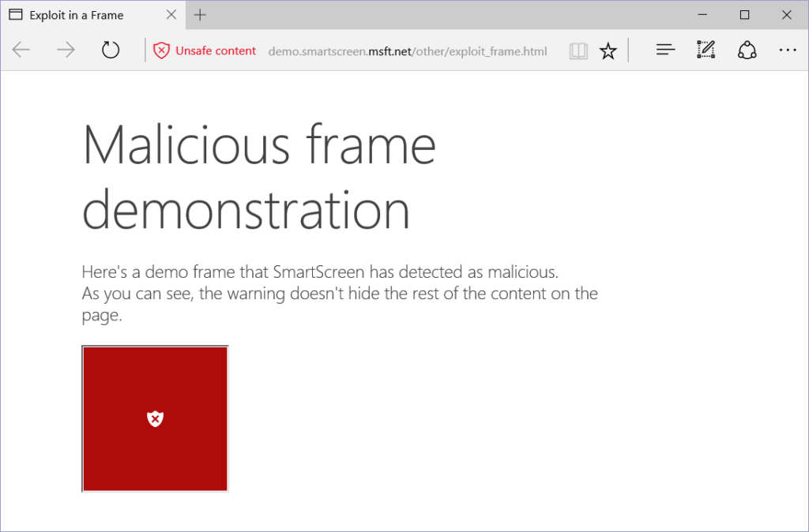809x532 pixels.
Task: Open the Hub flyout for favorites and history
Action: coord(665,50)
